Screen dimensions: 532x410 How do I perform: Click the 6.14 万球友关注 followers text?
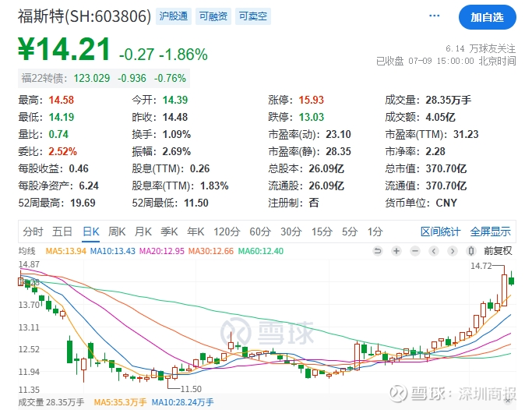click(x=481, y=48)
